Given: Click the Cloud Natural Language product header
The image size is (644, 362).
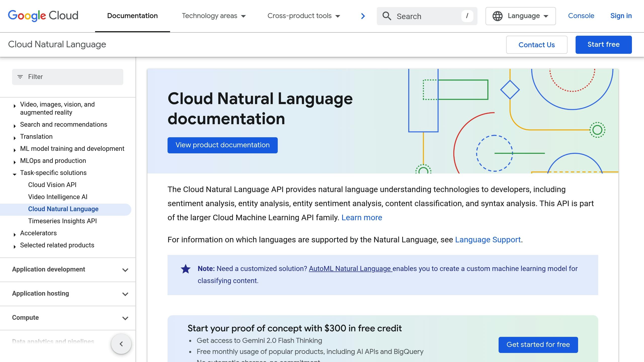Looking at the screenshot, I should pyautogui.click(x=57, y=44).
